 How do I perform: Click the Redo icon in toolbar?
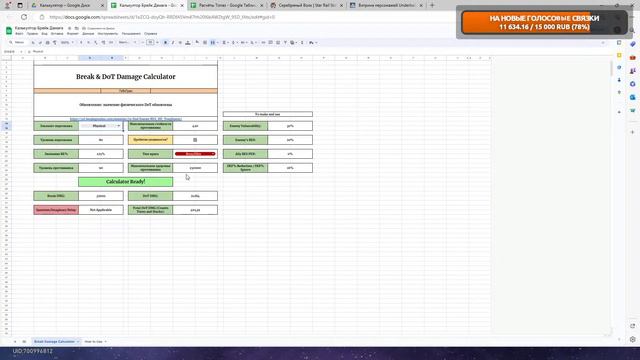40,42
